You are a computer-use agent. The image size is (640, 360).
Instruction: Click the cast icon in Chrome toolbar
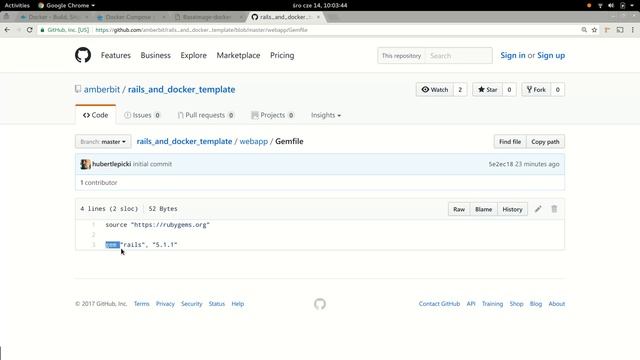click(620, 30)
